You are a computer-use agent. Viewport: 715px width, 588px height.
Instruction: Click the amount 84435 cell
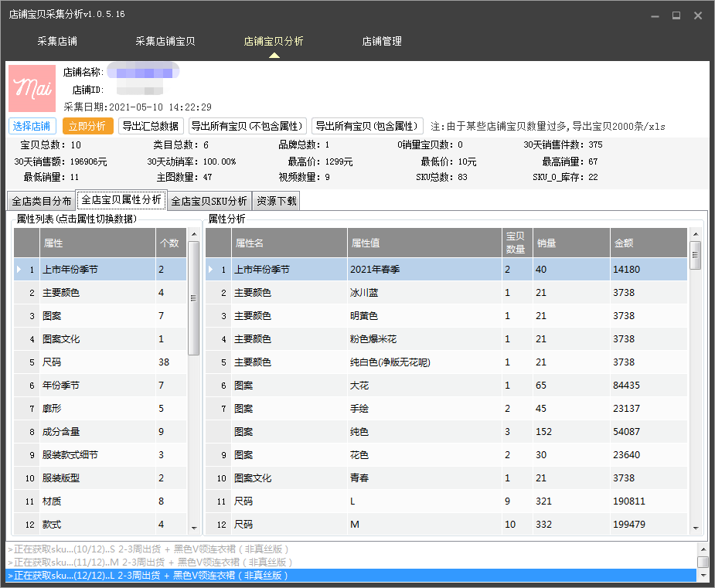click(x=649, y=386)
